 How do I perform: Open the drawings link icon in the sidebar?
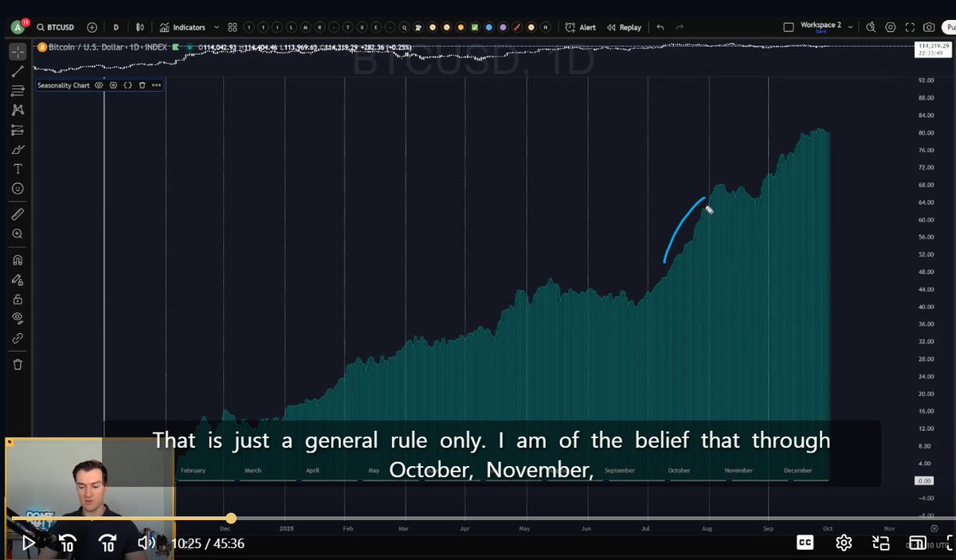coord(18,339)
